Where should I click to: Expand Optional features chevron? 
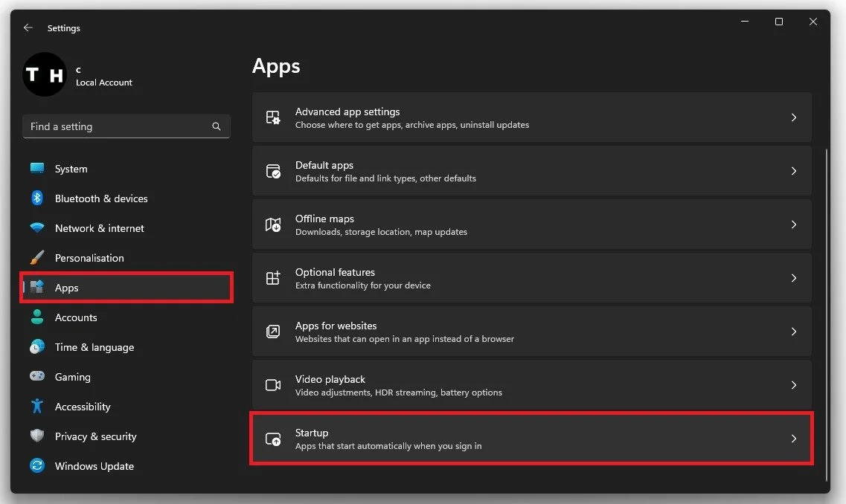(x=794, y=278)
